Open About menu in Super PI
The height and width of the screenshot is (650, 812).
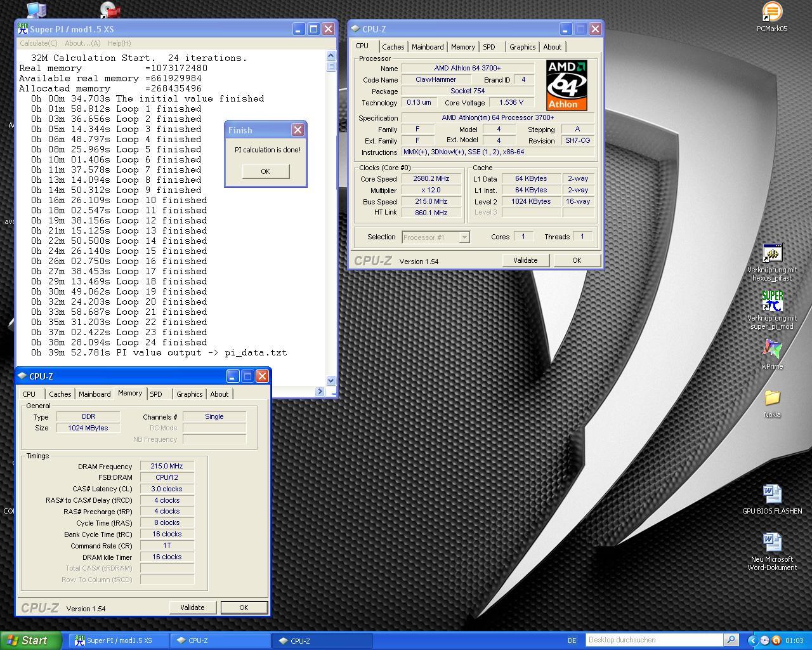82,43
